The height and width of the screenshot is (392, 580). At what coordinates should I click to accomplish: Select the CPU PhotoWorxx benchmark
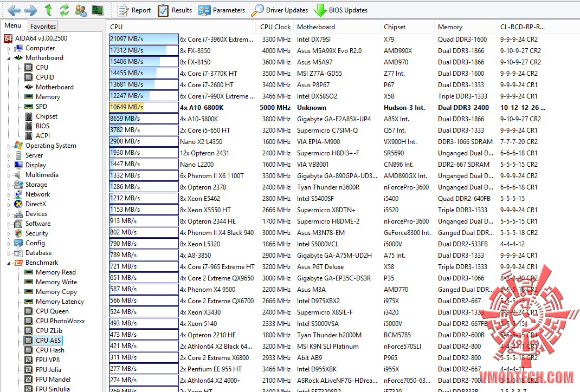click(x=55, y=321)
